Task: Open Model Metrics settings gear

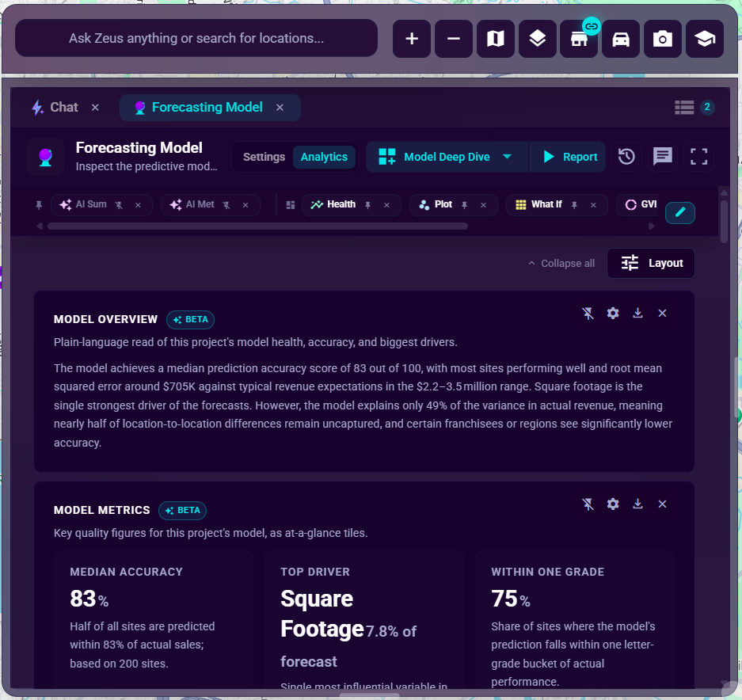Action: point(613,504)
